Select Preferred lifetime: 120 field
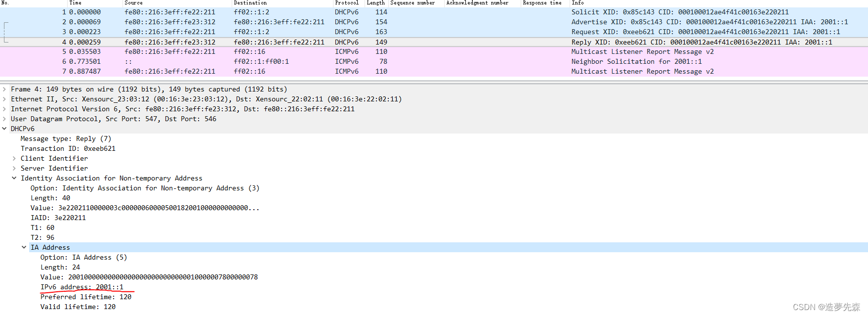Screen dimensions: 868x316 [x=86, y=297]
